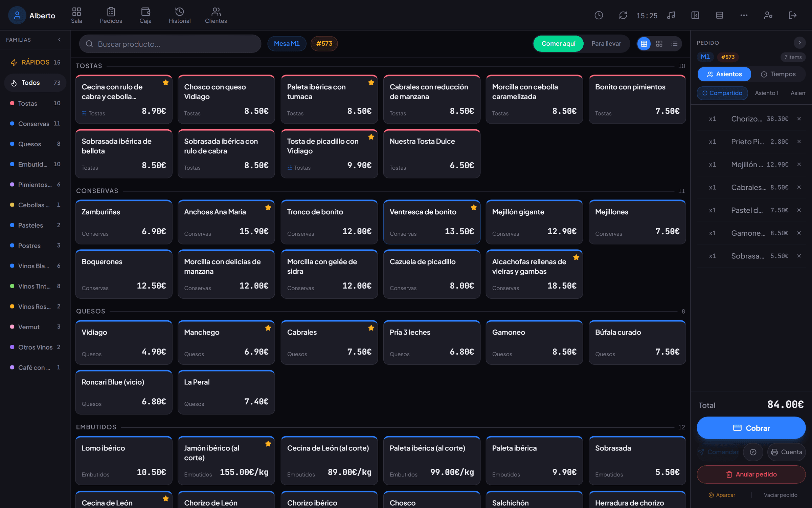Image resolution: width=812 pixels, height=508 pixels.
Task: Switch to the large tile view mode
Action: click(659, 44)
